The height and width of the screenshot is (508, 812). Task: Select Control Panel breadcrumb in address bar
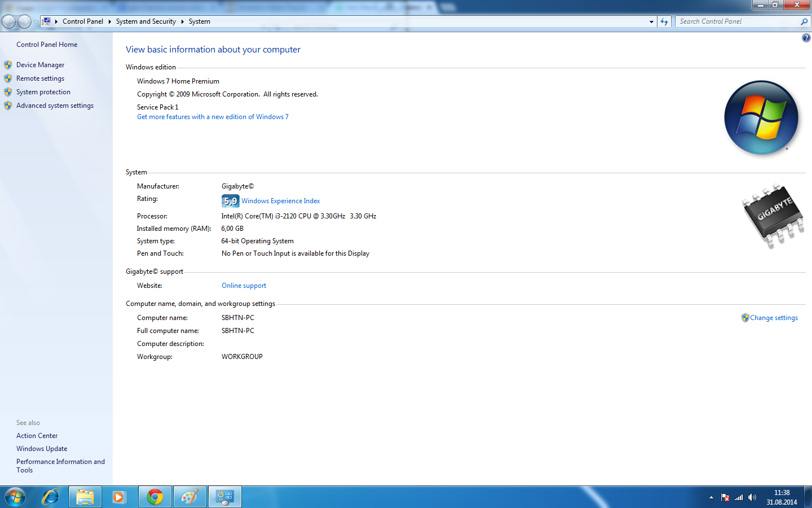[x=83, y=21]
